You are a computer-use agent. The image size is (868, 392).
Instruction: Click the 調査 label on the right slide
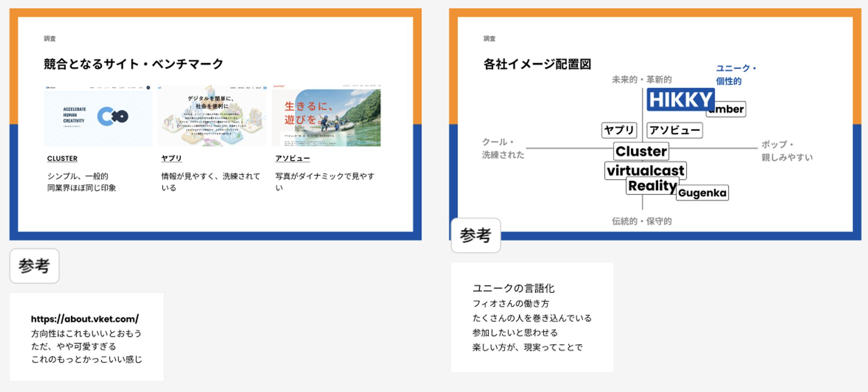[x=489, y=39]
